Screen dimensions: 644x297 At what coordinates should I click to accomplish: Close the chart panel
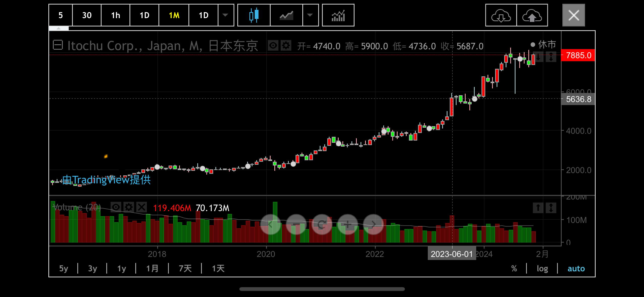coord(574,15)
